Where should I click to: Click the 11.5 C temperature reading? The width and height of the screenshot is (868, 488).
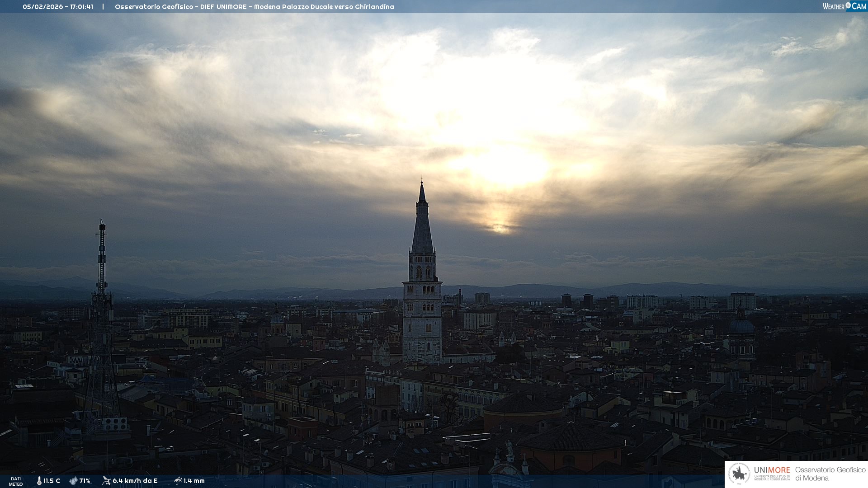pyautogui.click(x=52, y=481)
